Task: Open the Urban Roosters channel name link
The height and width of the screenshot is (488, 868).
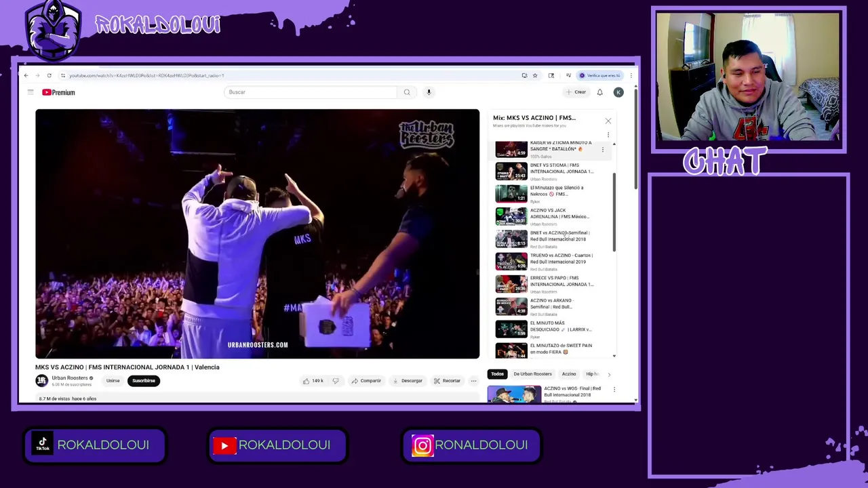Action: [70, 378]
